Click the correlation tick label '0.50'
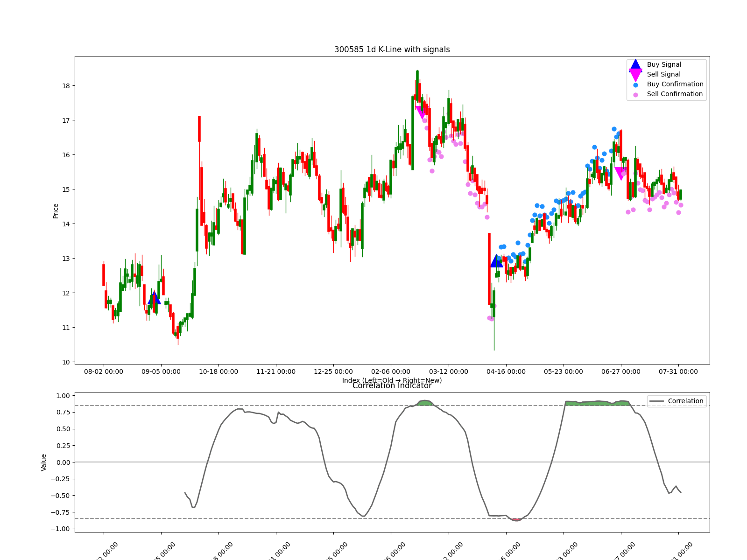Viewport: 747px width, 560px height. (x=63, y=429)
